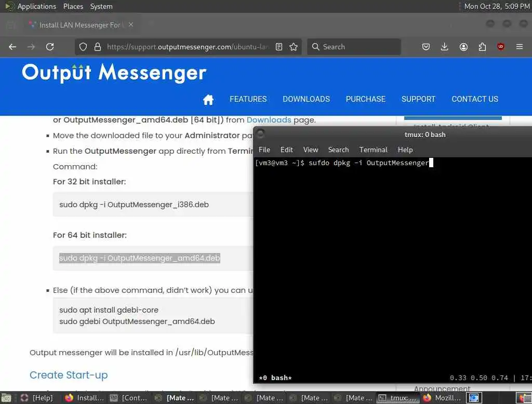
Task: Open the terminal's Terminal menu
Action: click(x=373, y=150)
